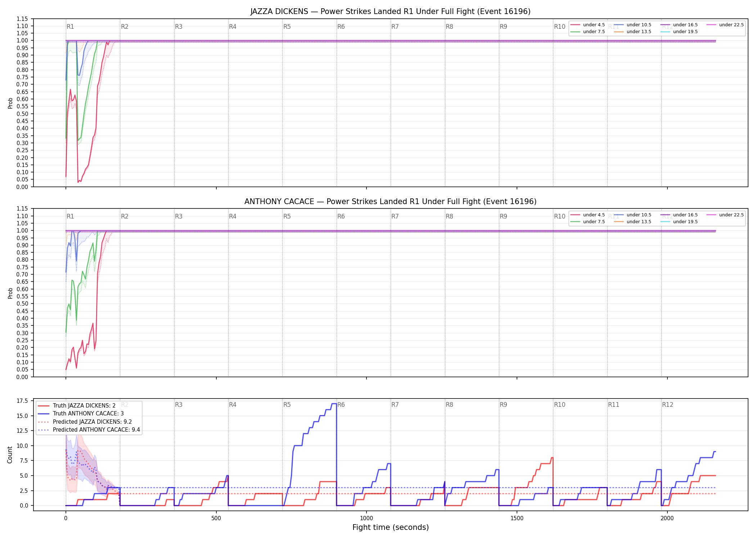Click the ANTHONY CACACE chart title
The width and height of the screenshot is (756, 540).
(x=391, y=202)
